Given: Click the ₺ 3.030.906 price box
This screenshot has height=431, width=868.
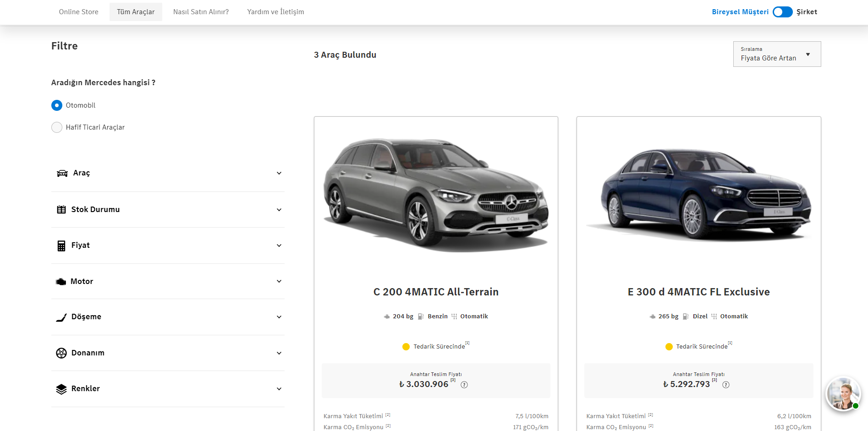Looking at the screenshot, I should [x=436, y=381].
